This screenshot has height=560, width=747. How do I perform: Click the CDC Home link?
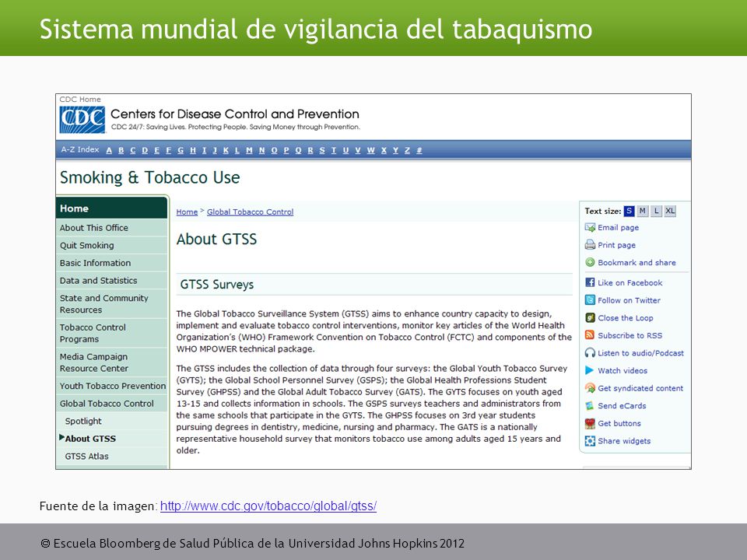tap(80, 99)
